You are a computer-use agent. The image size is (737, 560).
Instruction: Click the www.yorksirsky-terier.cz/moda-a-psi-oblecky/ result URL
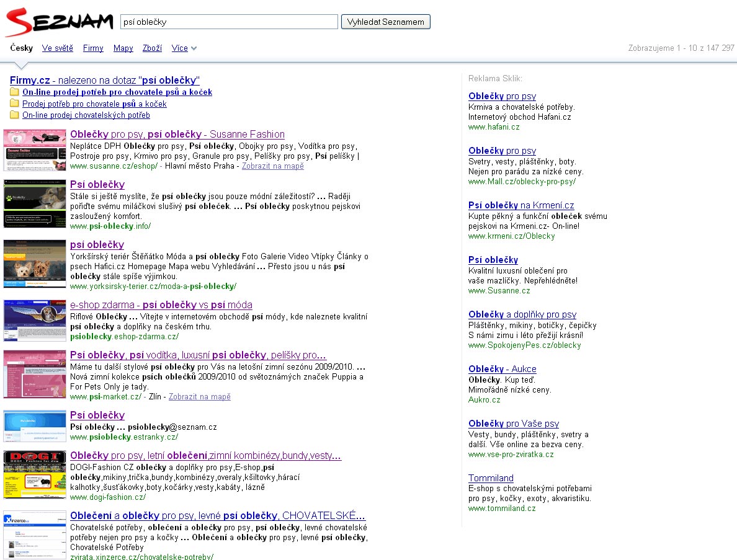(x=153, y=286)
